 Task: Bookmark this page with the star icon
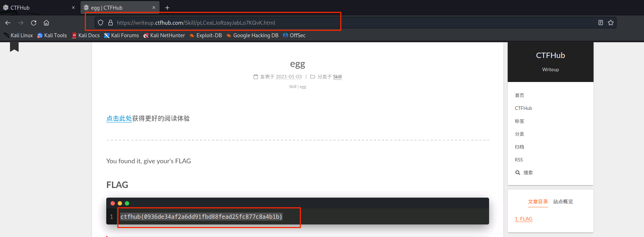point(611,23)
